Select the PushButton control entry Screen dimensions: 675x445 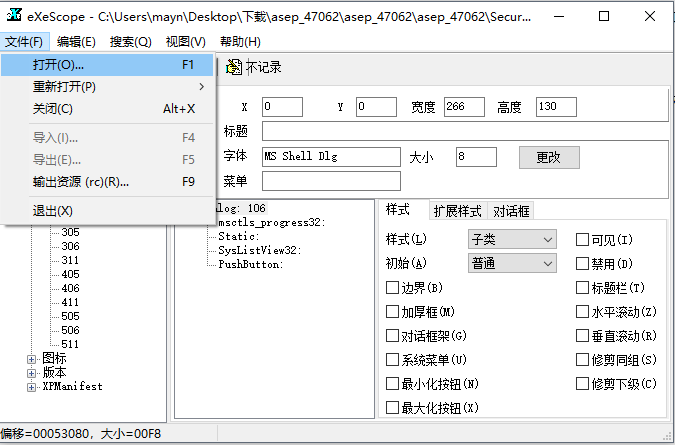251,264
